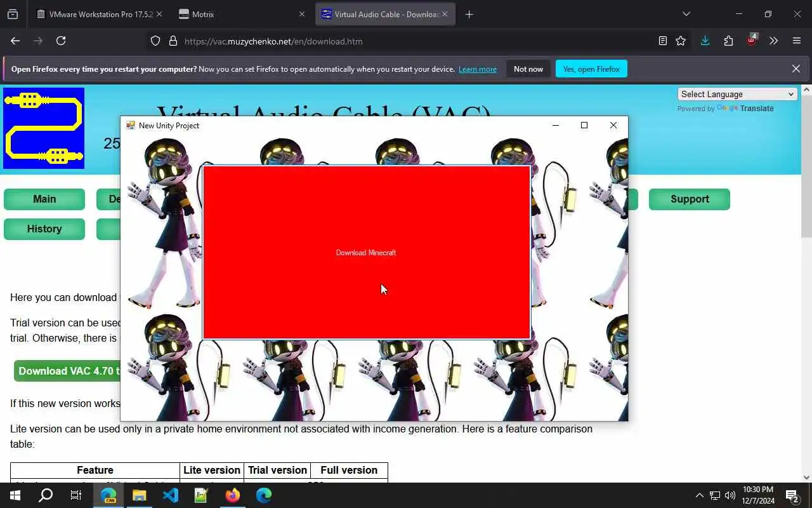Open Firefox View pinned icon
812x508 pixels.
click(13, 14)
